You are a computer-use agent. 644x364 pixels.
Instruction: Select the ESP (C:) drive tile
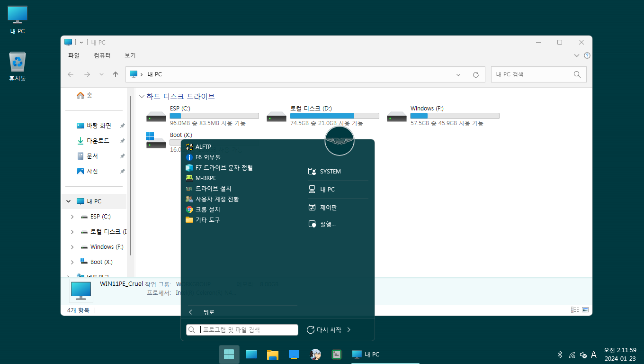point(203,116)
